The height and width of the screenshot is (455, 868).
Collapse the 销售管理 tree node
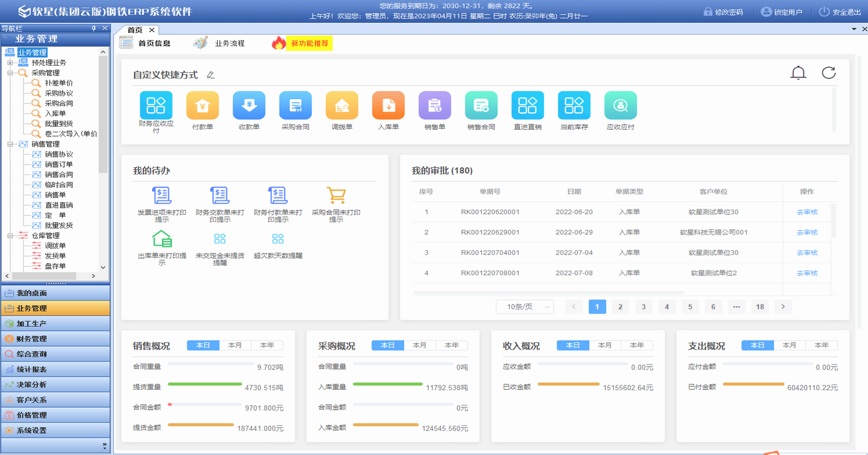coord(10,144)
